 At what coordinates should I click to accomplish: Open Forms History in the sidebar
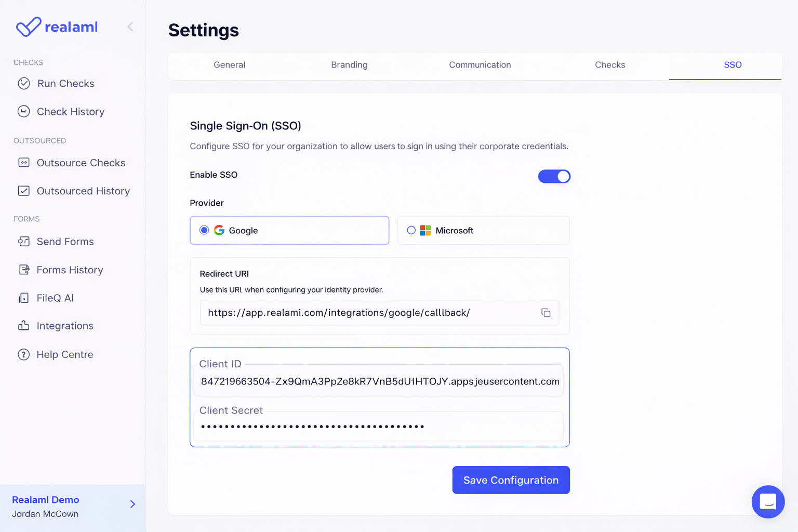(70, 270)
